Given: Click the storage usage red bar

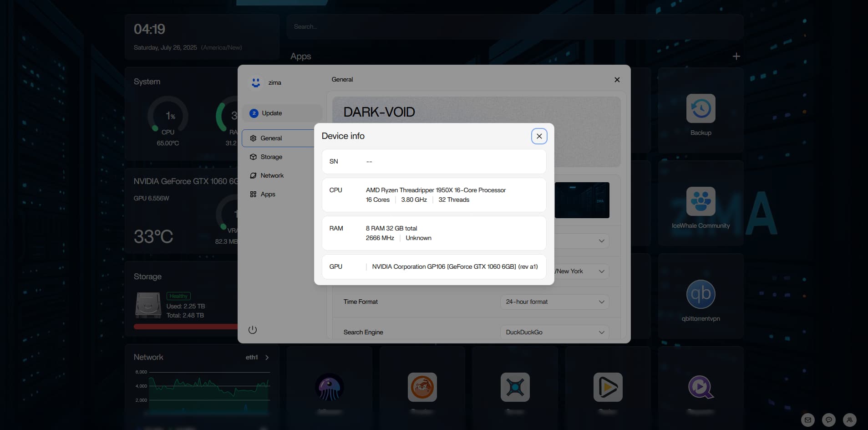Looking at the screenshot, I should click(186, 327).
